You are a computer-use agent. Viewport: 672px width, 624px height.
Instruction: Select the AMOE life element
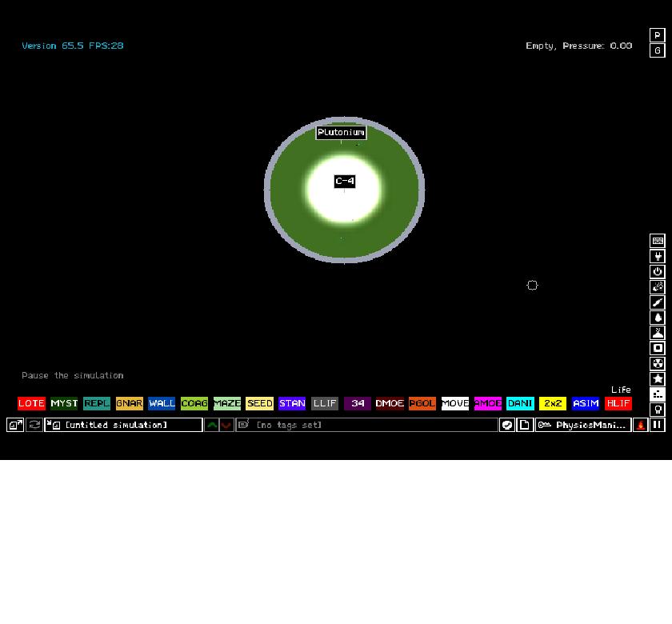coord(488,403)
